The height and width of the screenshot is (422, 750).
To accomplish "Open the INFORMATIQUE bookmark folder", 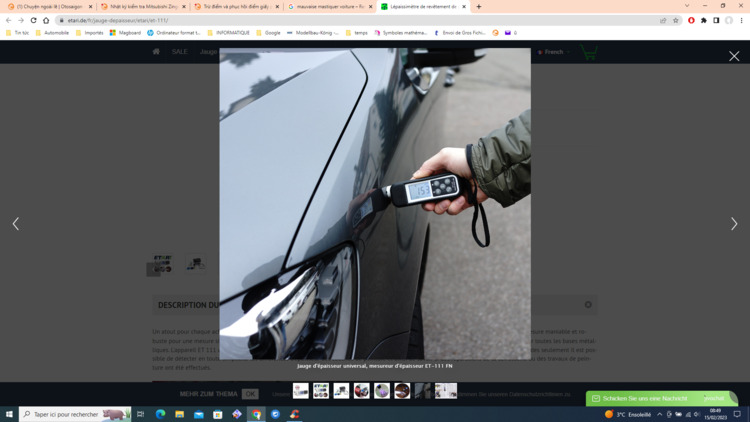I will click(x=229, y=33).
